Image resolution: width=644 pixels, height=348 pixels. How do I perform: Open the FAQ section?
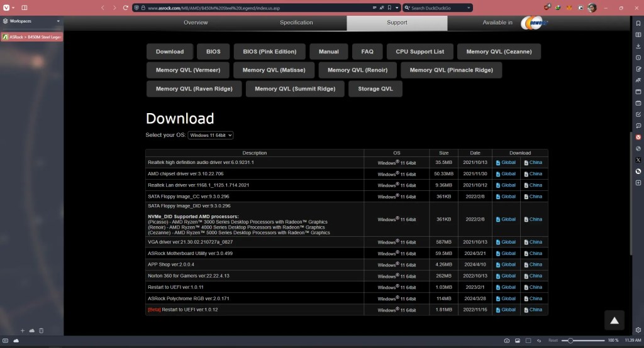(367, 52)
